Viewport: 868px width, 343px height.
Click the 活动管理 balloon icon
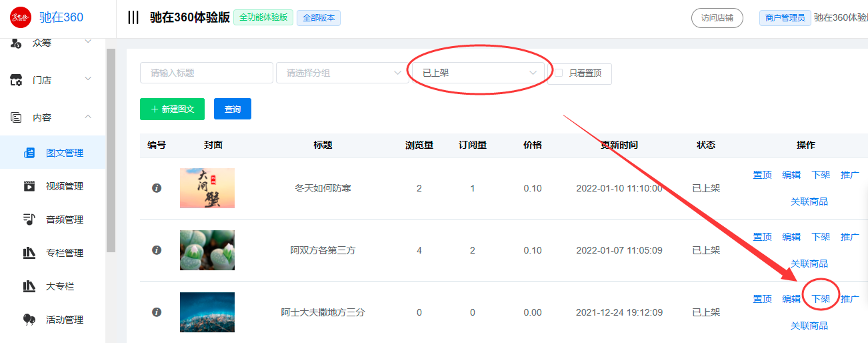point(29,320)
